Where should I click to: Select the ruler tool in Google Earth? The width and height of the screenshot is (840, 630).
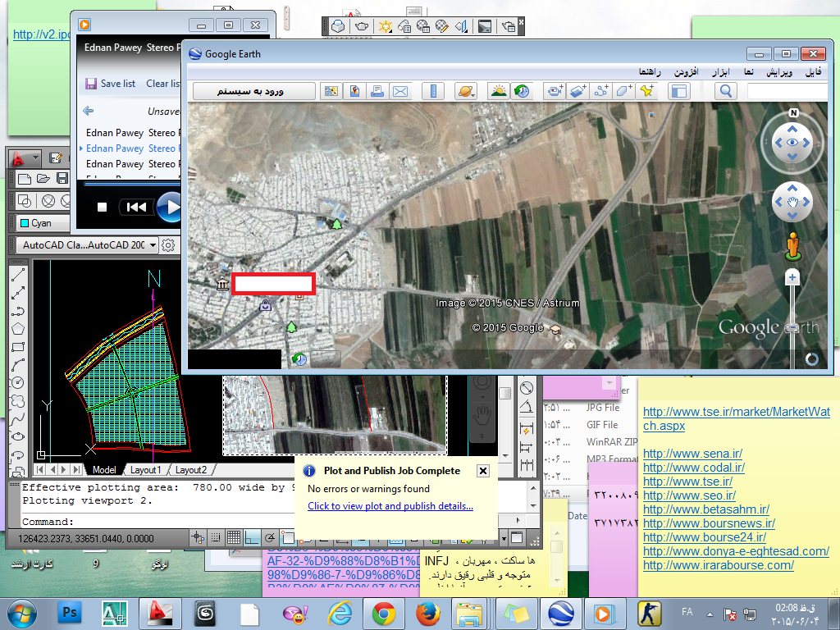click(x=433, y=91)
